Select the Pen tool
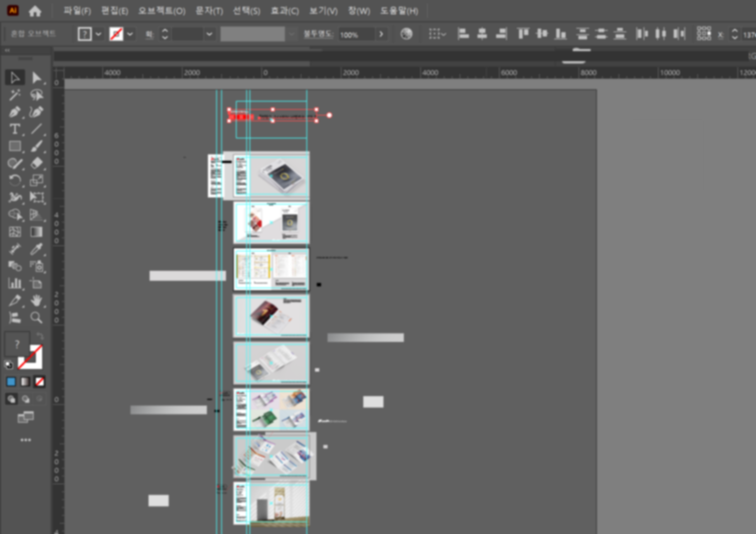Image resolution: width=756 pixels, height=534 pixels. point(14,112)
